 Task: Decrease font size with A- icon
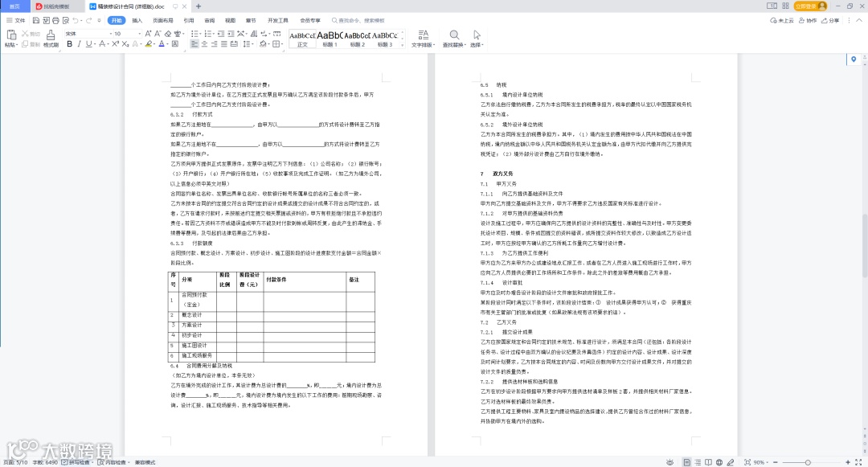point(158,34)
